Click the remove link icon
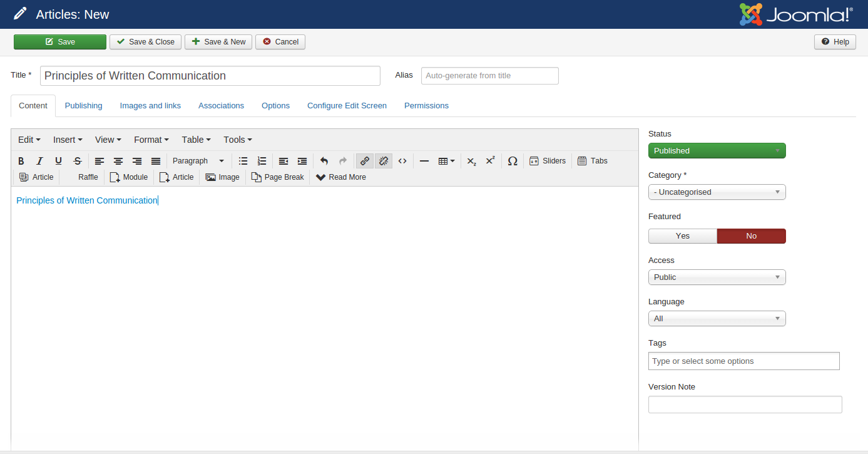 pyautogui.click(x=384, y=161)
